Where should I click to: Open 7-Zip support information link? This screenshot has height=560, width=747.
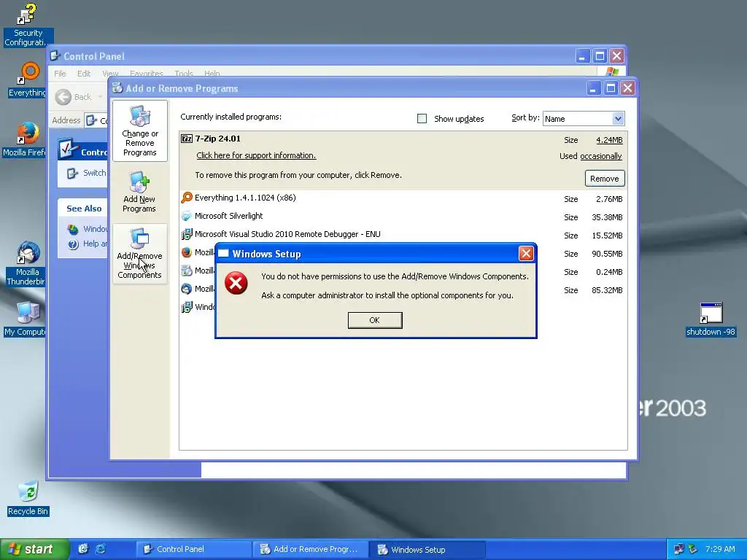click(x=256, y=155)
